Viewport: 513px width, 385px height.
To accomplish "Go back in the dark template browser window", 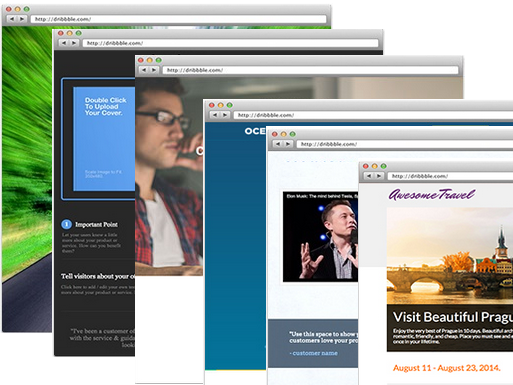I will coord(64,43).
